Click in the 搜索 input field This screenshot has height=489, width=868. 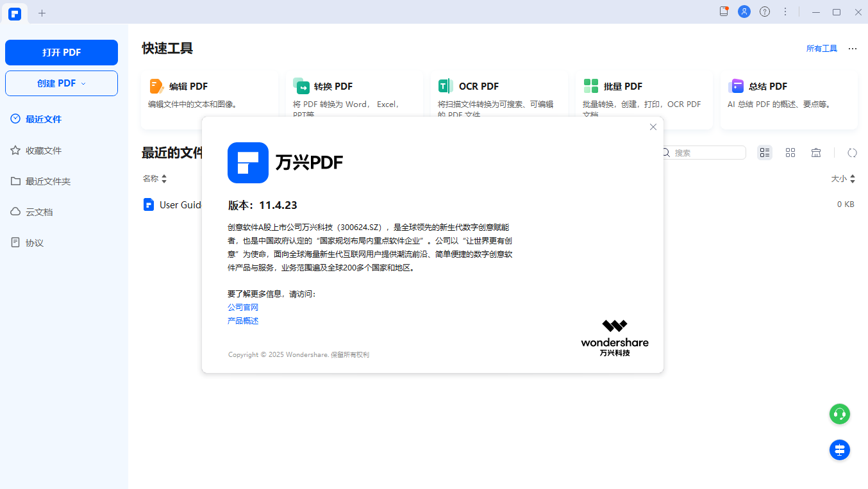705,153
